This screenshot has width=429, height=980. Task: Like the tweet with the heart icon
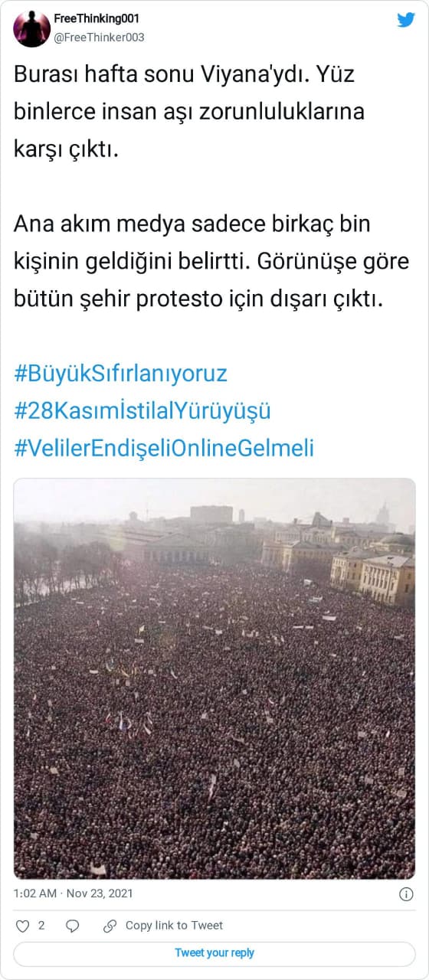22,926
